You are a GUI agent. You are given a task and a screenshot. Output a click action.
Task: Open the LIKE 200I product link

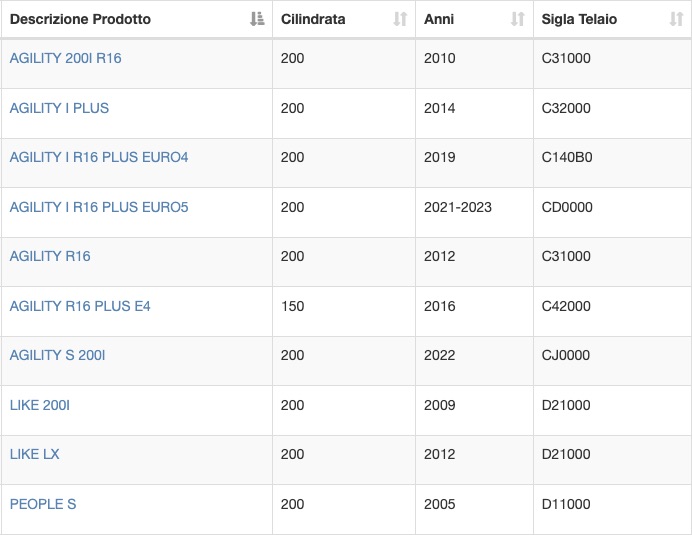point(40,405)
